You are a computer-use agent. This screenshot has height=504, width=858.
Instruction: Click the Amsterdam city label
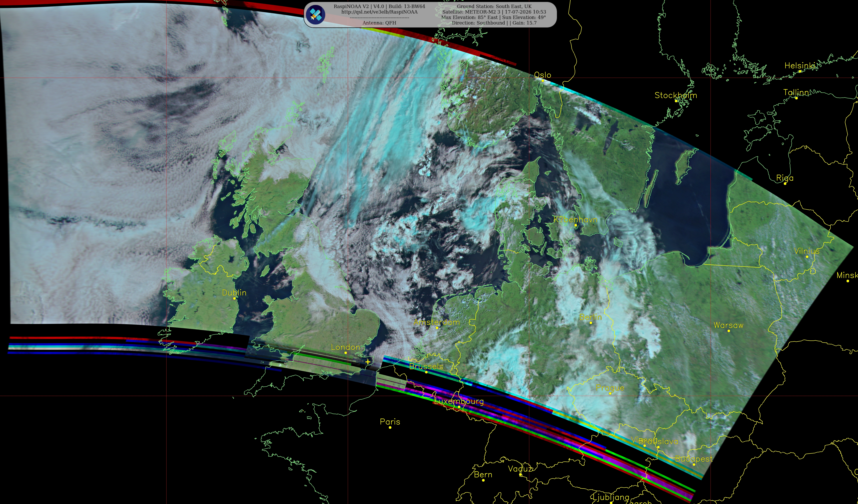coord(437,322)
